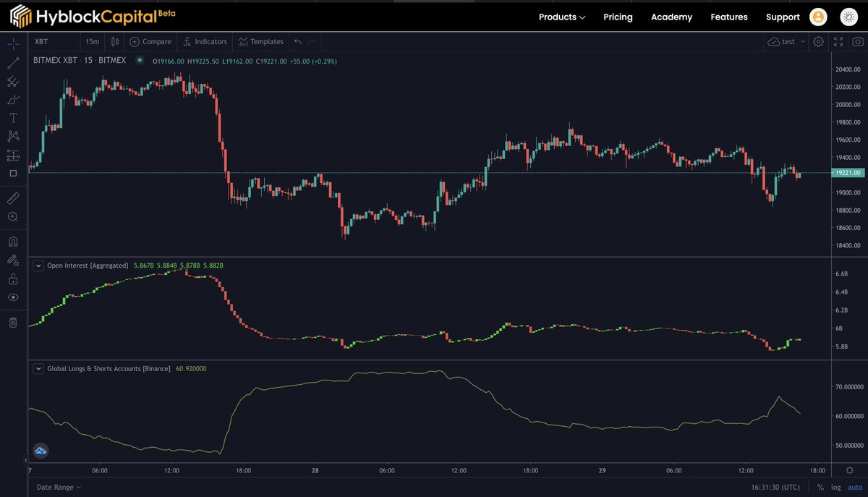Collapse the Global Longs & Shorts pane

point(39,368)
